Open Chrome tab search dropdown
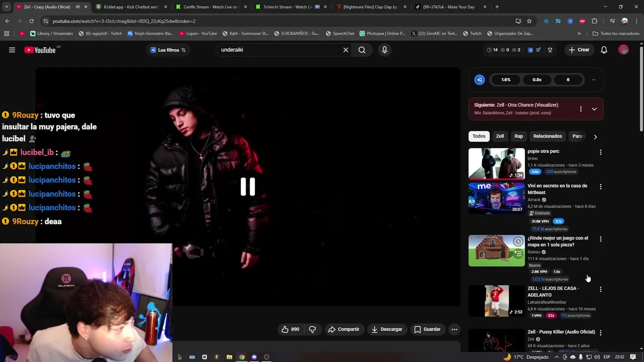The width and height of the screenshot is (644, 362). click(7, 7)
